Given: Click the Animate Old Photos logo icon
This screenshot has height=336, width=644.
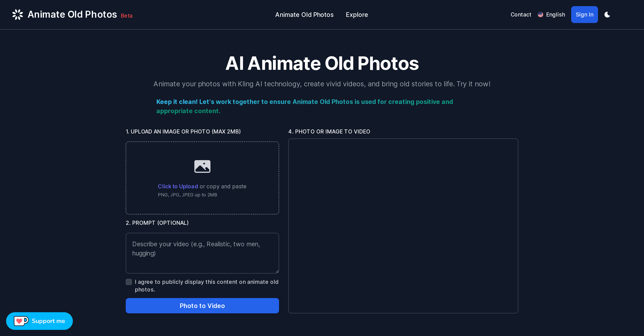Looking at the screenshot, I should click(x=17, y=15).
